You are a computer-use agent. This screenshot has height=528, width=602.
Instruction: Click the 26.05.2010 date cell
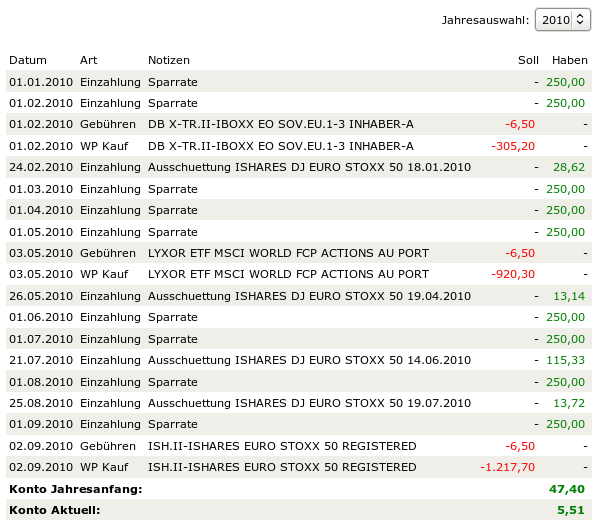click(x=41, y=296)
